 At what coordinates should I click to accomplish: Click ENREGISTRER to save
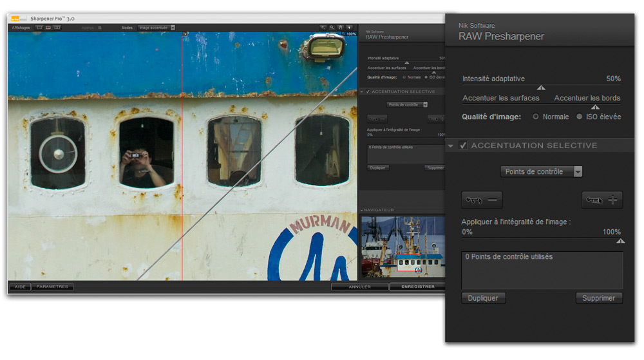pos(418,287)
